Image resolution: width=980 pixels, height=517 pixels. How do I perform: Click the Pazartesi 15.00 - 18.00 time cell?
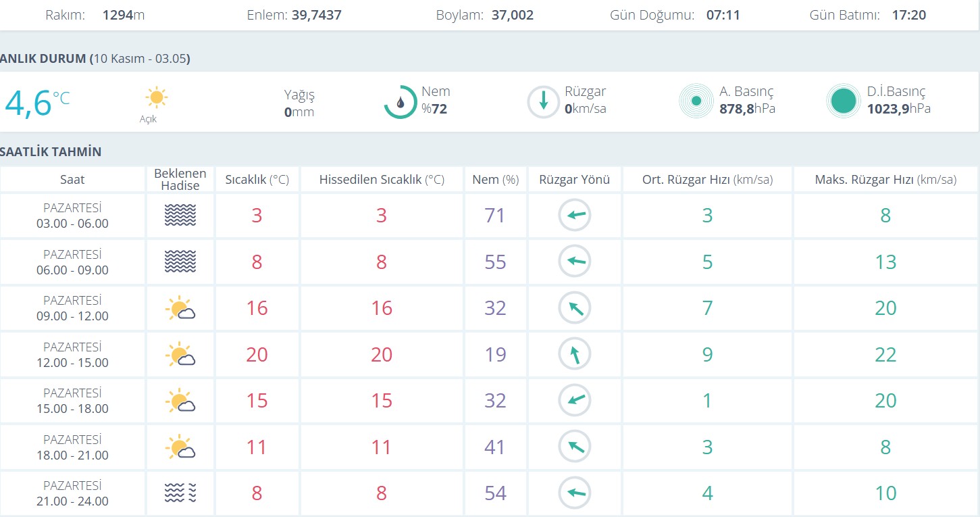[x=72, y=401]
